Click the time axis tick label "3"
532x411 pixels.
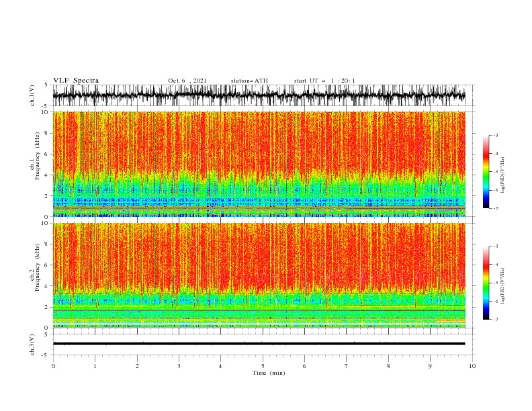pyautogui.click(x=179, y=366)
